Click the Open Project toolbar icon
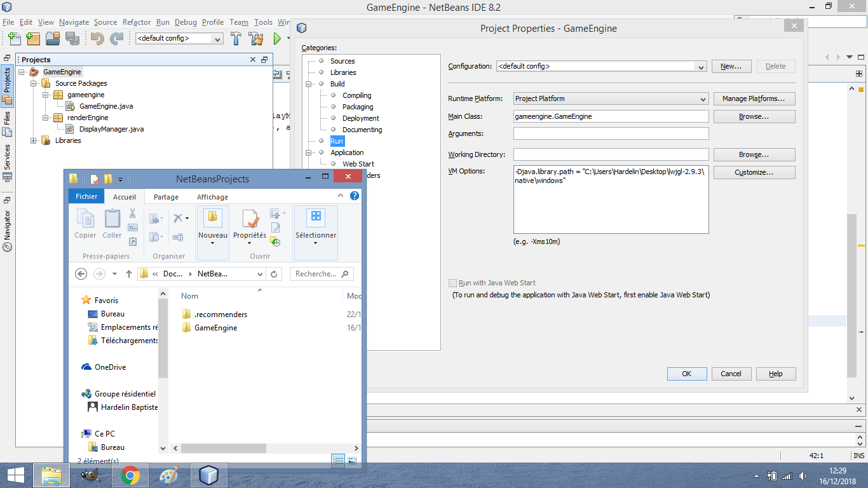 (52, 38)
